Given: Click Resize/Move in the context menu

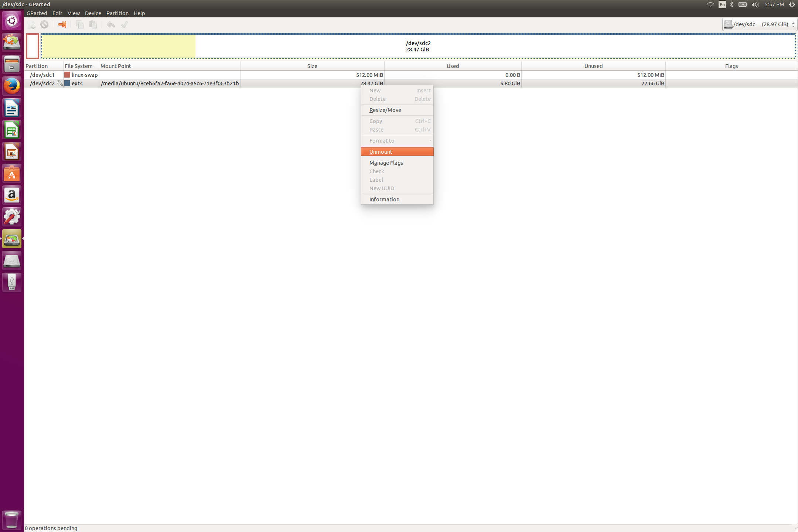Looking at the screenshot, I should pyautogui.click(x=385, y=110).
